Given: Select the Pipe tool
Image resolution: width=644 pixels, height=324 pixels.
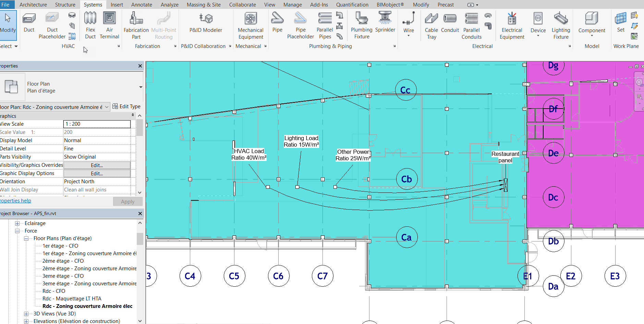Looking at the screenshot, I should pyautogui.click(x=277, y=24).
